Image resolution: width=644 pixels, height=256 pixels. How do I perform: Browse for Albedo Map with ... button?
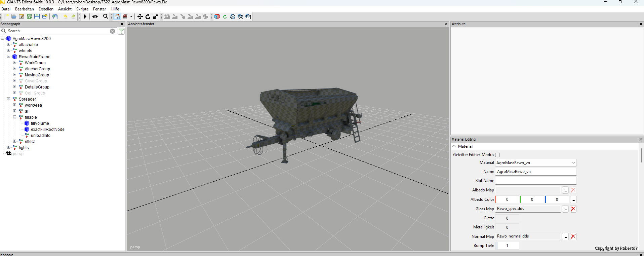pos(565,190)
